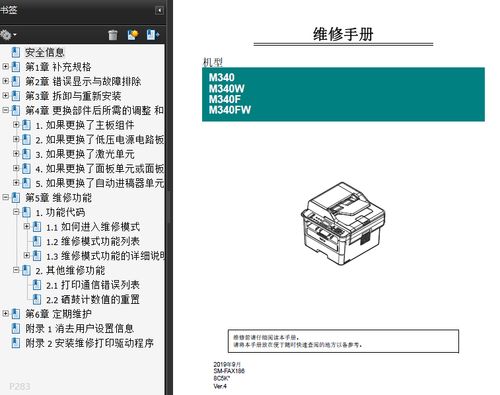Click the bookmark icon beside 附录 2
The image size is (500, 395).
16,343
